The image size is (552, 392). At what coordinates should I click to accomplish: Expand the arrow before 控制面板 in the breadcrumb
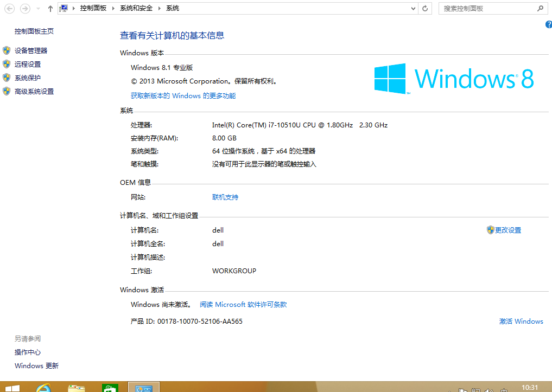74,8
